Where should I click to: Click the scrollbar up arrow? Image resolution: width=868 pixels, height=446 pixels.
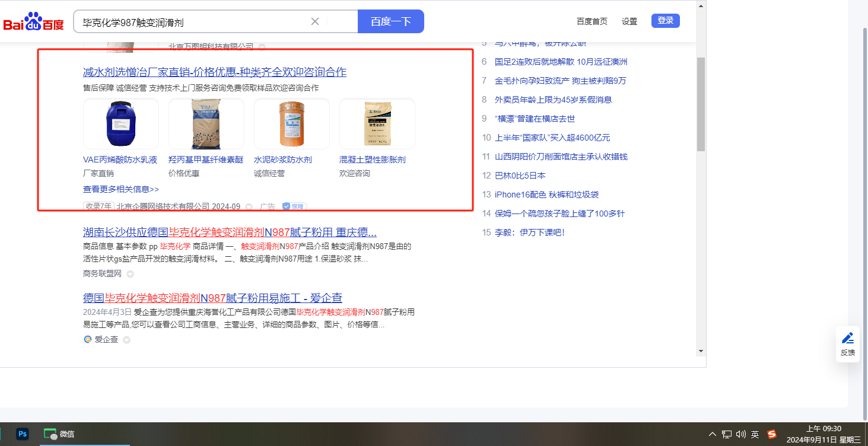tap(701, 6)
